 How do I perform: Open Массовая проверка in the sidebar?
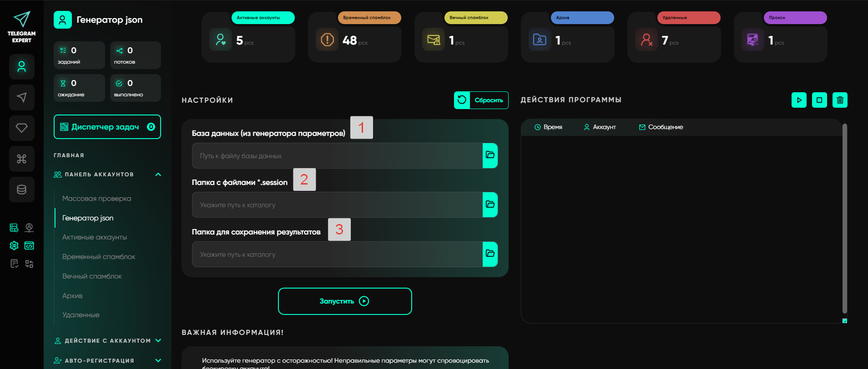[x=96, y=199]
